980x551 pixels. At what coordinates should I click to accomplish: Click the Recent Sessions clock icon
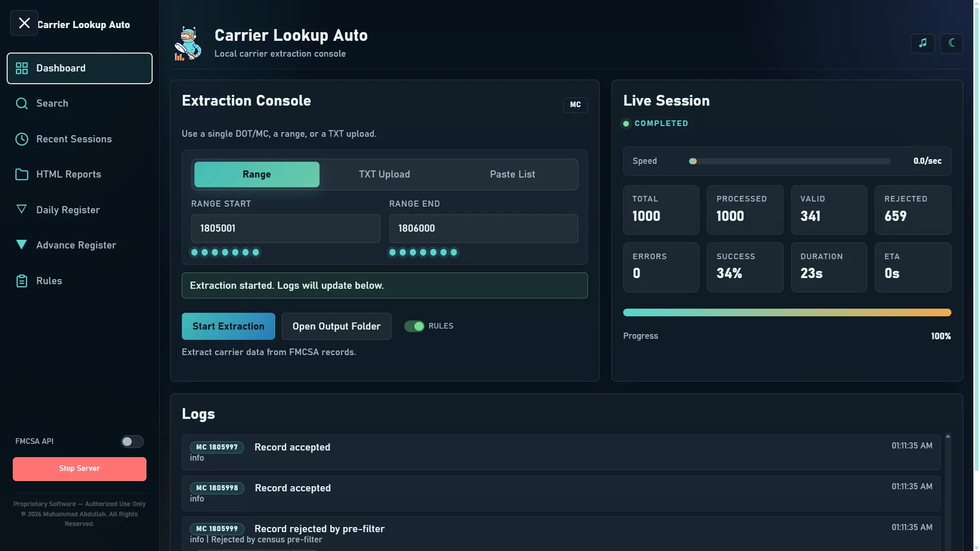22,139
